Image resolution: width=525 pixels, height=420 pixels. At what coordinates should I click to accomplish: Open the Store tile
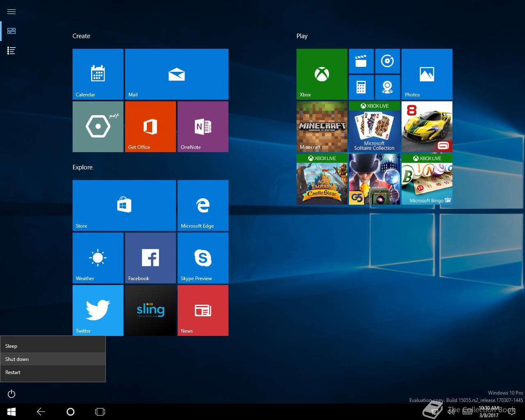[x=124, y=205]
